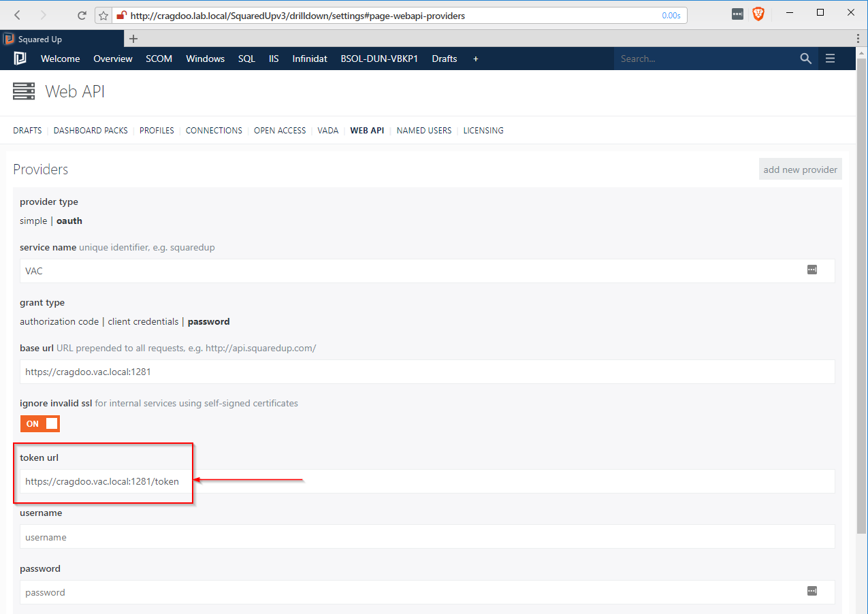The height and width of the screenshot is (614, 868).
Task: Choose client credentials grant type
Action: (143, 321)
